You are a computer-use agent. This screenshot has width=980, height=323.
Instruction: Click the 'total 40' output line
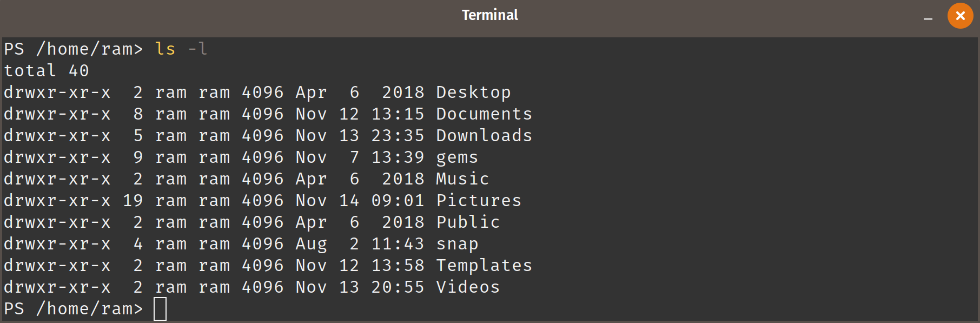tap(46, 71)
